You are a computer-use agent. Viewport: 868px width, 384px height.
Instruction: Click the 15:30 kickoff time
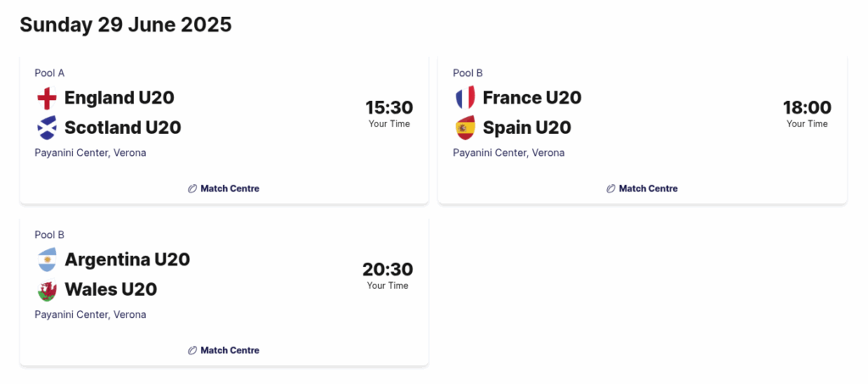[x=389, y=108]
